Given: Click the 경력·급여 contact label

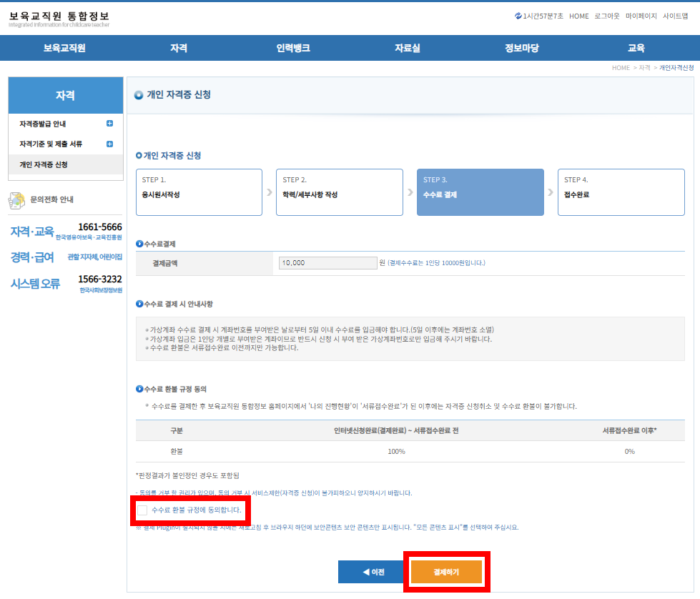Looking at the screenshot, I should 32,257.
